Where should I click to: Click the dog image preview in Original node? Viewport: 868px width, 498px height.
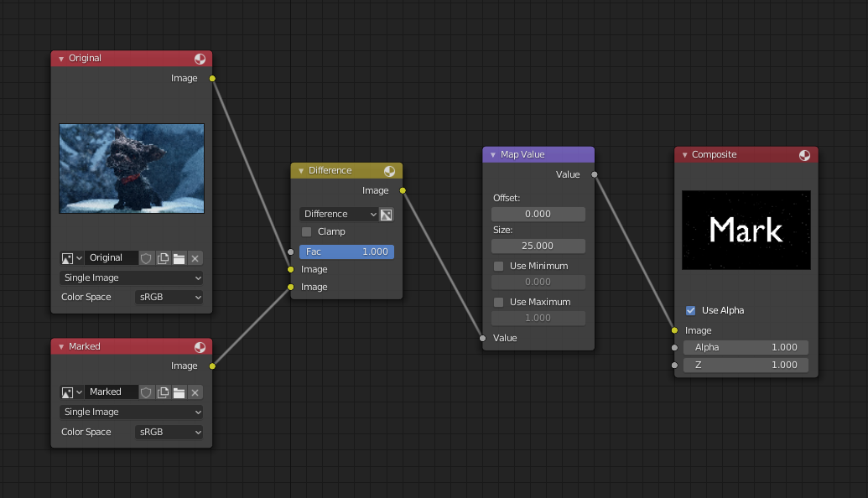[x=132, y=168]
